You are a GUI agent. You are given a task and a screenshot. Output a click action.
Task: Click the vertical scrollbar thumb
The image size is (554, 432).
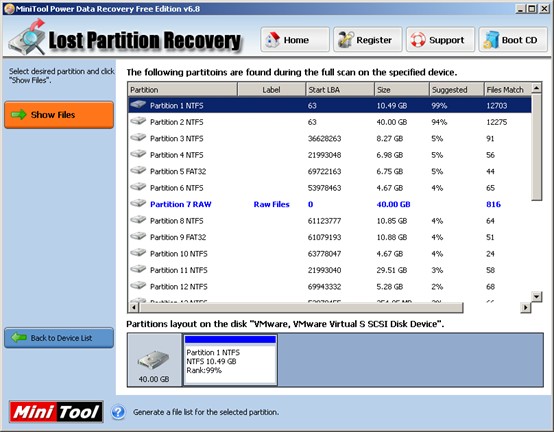536,147
